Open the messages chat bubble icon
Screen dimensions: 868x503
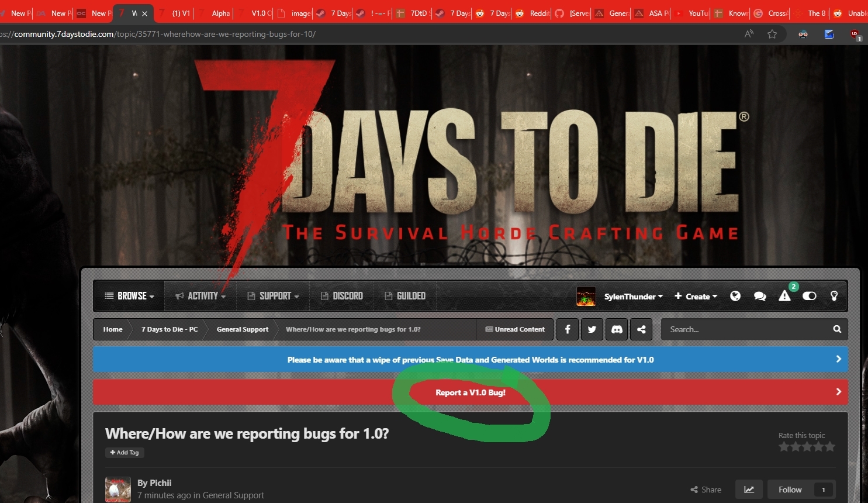click(x=760, y=297)
